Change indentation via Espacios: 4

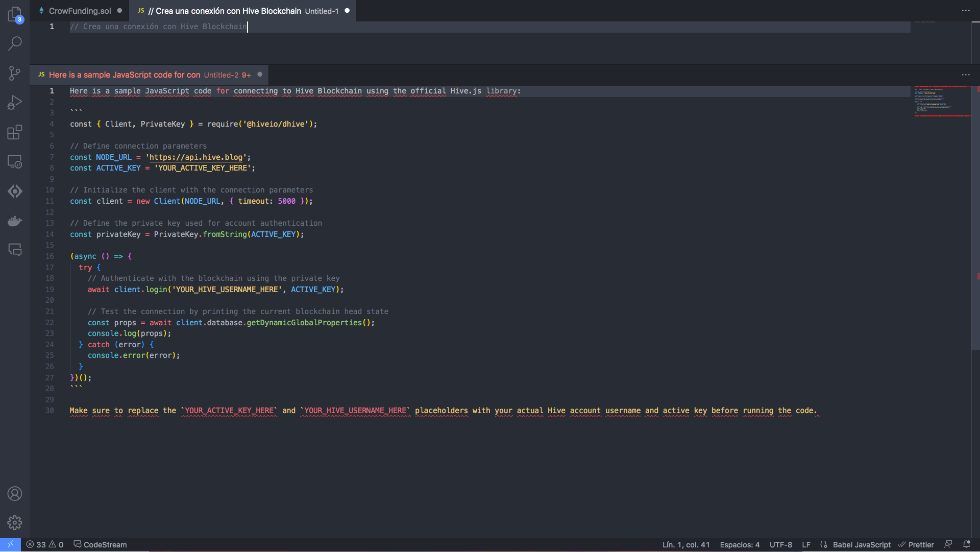[740, 545]
